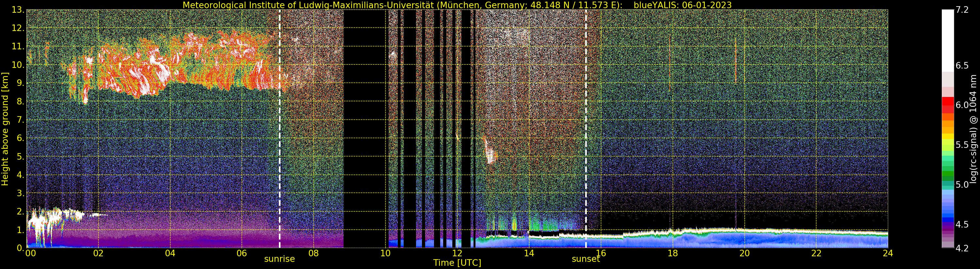Select the '13.' height axis tick label
The width and height of the screenshot is (980, 269).
pyautogui.click(x=18, y=10)
